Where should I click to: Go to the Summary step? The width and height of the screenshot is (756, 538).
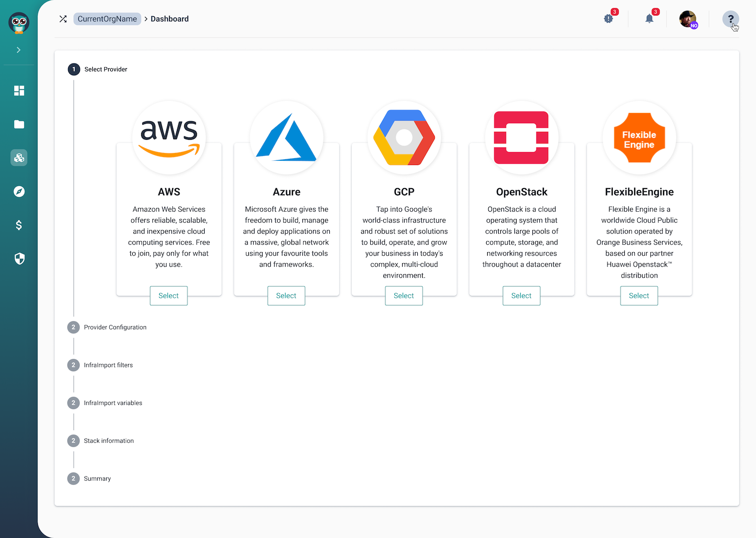[x=89, y=479]
